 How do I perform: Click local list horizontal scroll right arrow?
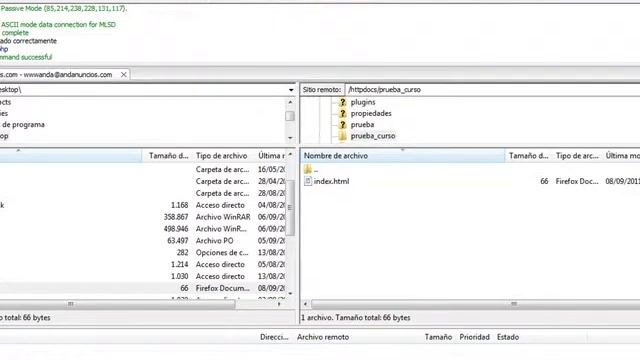click(279, 304)
